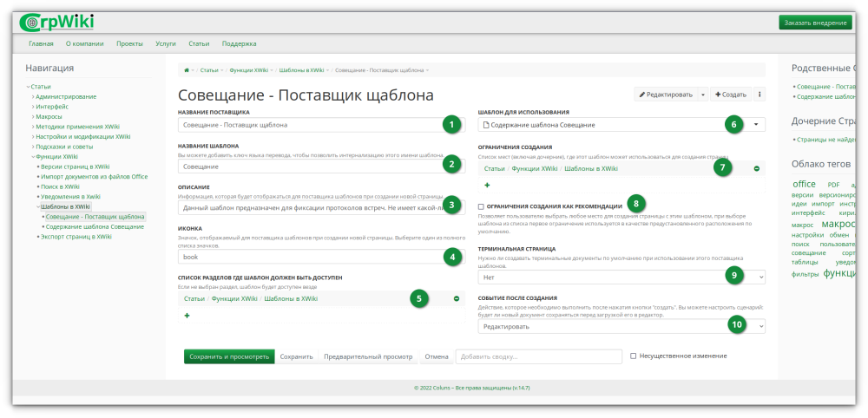This screenshot has width=868, height=418.
Task: Click the Редактировать button
Action: click(x=666, y=95)
